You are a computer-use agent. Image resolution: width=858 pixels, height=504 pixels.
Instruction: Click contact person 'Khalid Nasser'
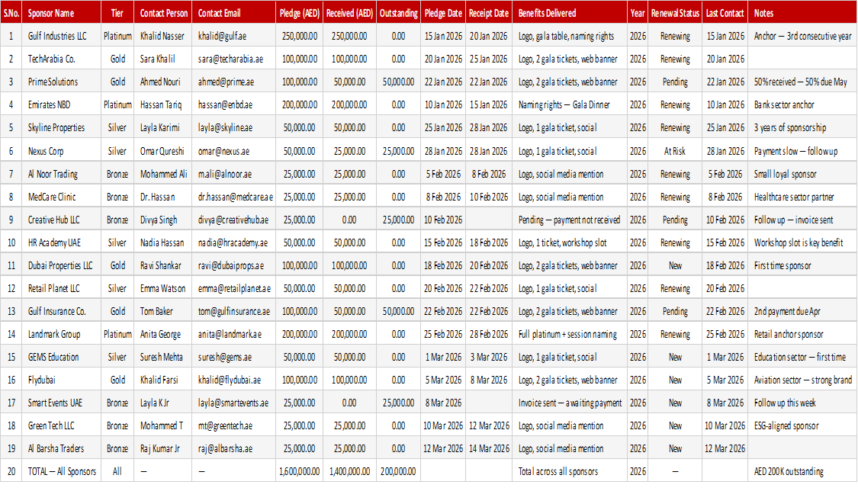162,36
